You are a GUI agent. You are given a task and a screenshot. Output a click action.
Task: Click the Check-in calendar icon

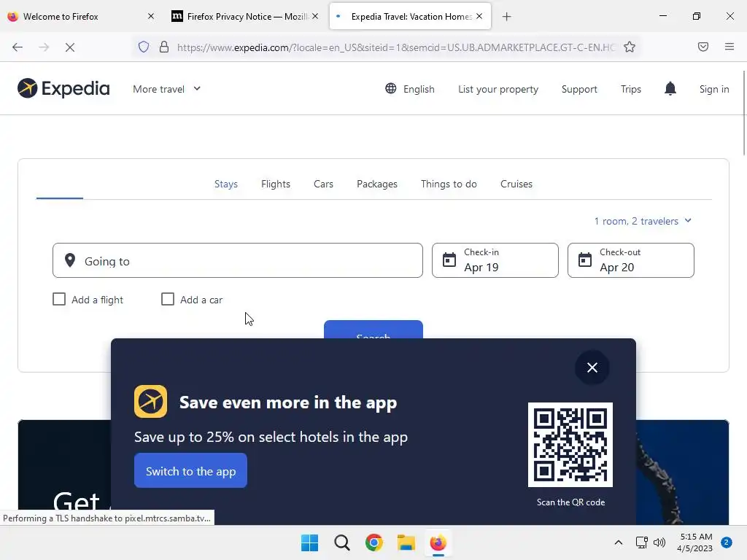[449, 260]
